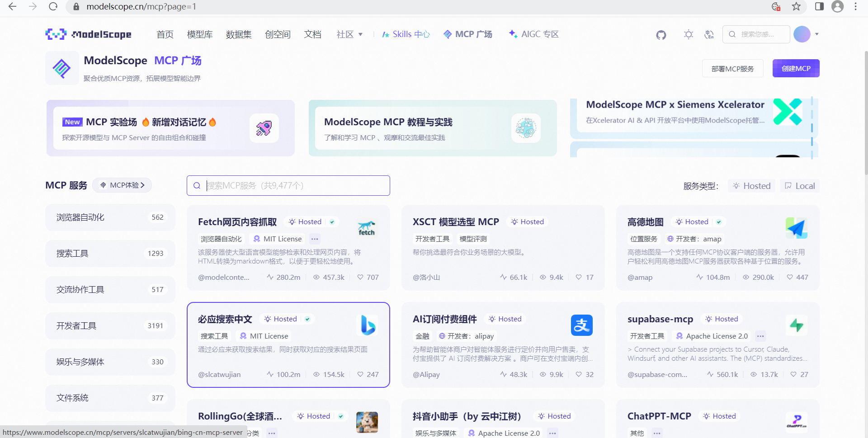Click the browser back arrow
868x438 pixels.
pos(12,7)
